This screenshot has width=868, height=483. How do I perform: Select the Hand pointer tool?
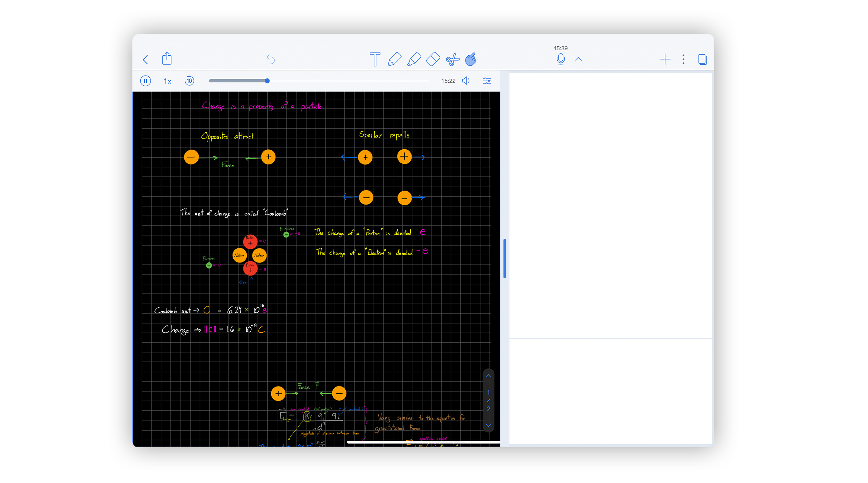point(471,59)
